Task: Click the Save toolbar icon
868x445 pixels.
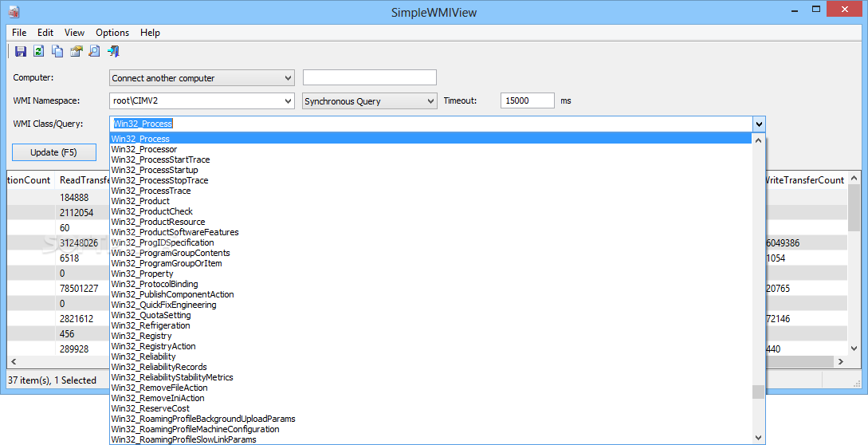Action: (21, 52)
